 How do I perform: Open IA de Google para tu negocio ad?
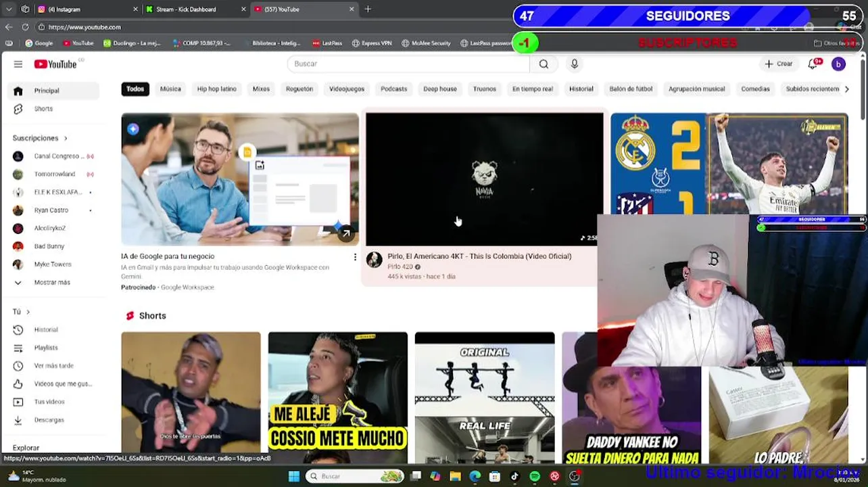tap(168, 256)
